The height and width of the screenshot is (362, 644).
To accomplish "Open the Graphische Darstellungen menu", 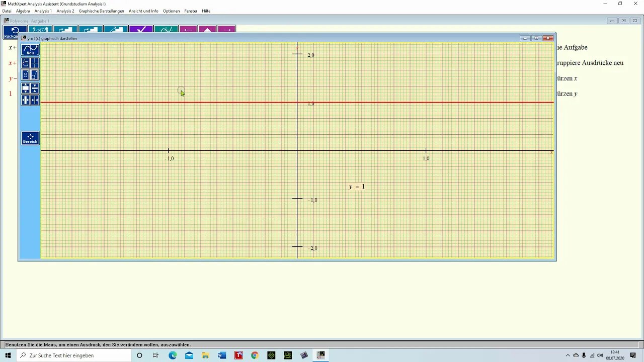I will (101, 11).
